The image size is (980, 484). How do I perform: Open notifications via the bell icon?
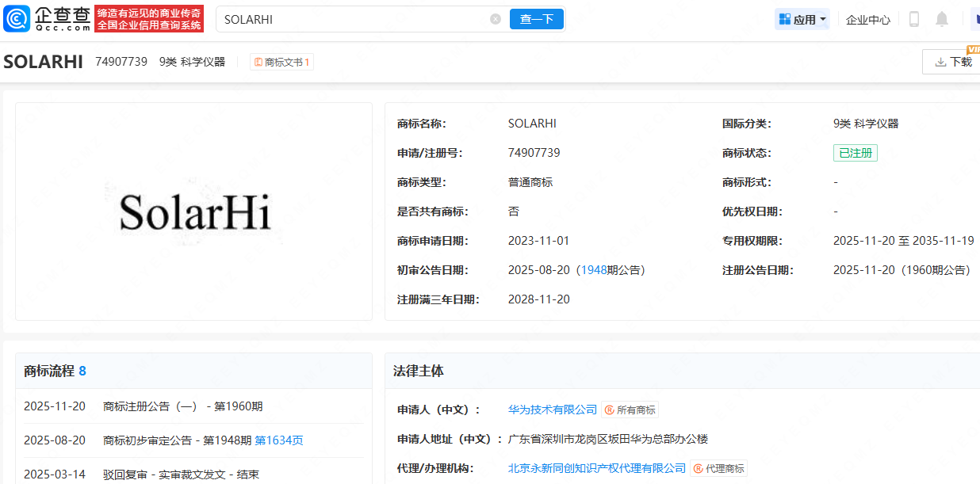pyautogui.click(x=941, y=17)
